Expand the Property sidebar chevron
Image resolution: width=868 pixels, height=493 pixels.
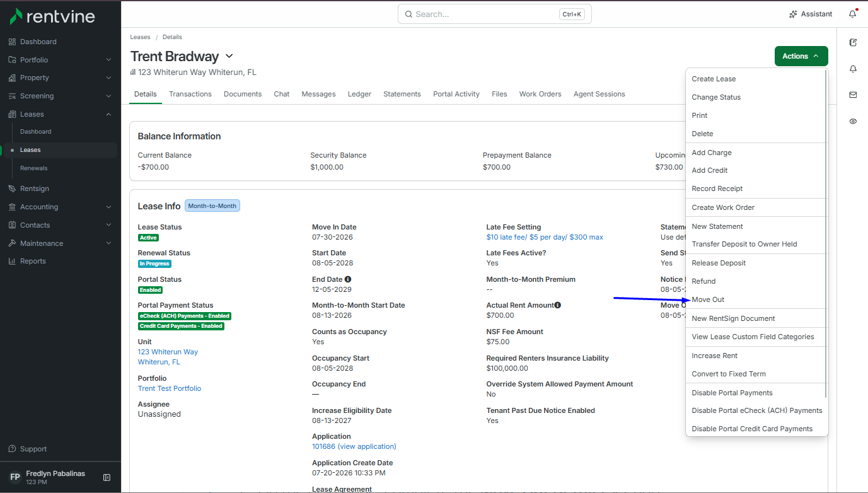coord(108,78)
